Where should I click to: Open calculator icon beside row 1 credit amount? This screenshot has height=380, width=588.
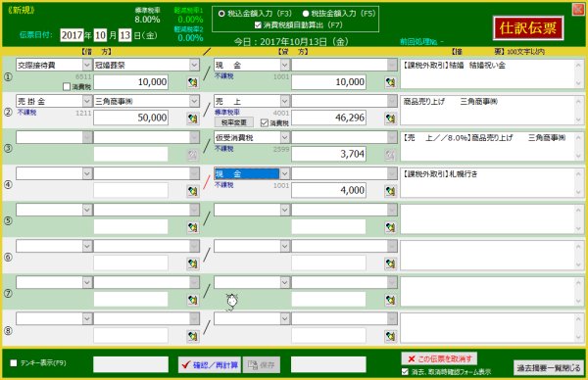[x=390, y=82]
